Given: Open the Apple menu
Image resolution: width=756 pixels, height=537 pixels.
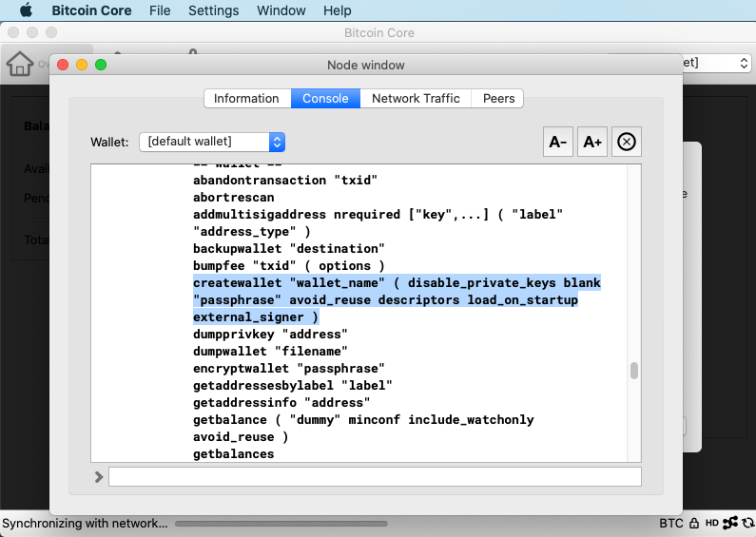Looking at the screenshot, I should click(x=26, y=10).
